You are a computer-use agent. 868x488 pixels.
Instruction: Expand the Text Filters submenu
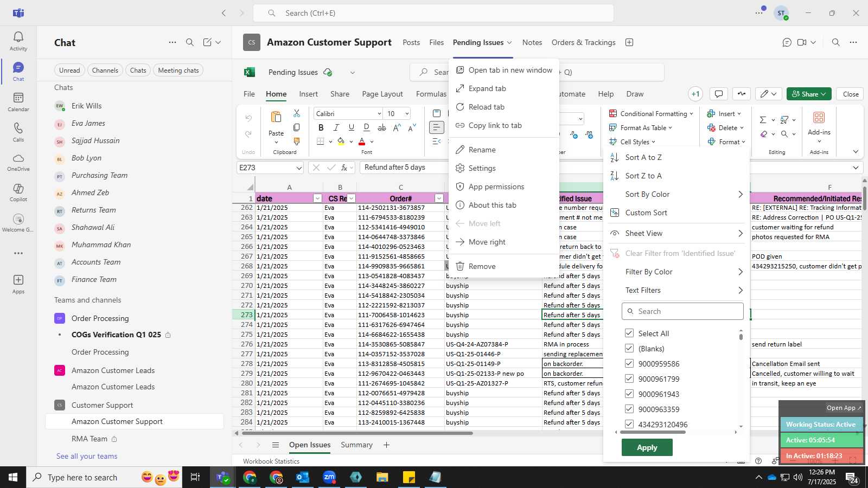tap(676, 290)
